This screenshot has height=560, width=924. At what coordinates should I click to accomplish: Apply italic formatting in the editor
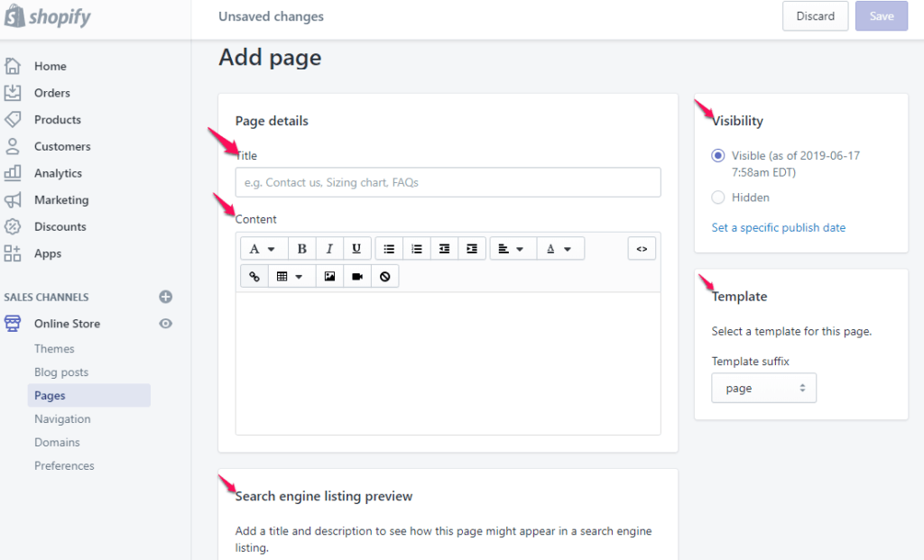point(329,249)
